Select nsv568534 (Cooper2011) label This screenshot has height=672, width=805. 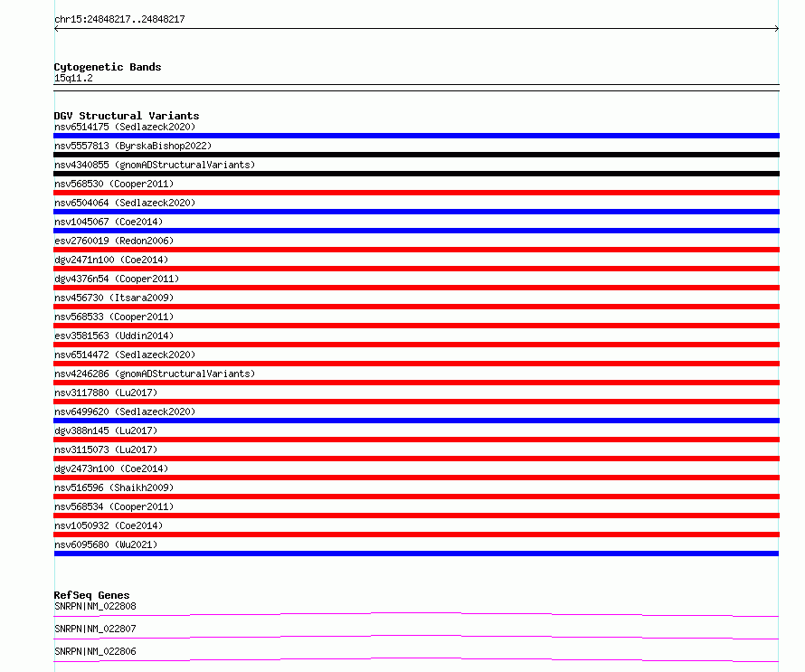pyautogui.click(x=114, y=506)
